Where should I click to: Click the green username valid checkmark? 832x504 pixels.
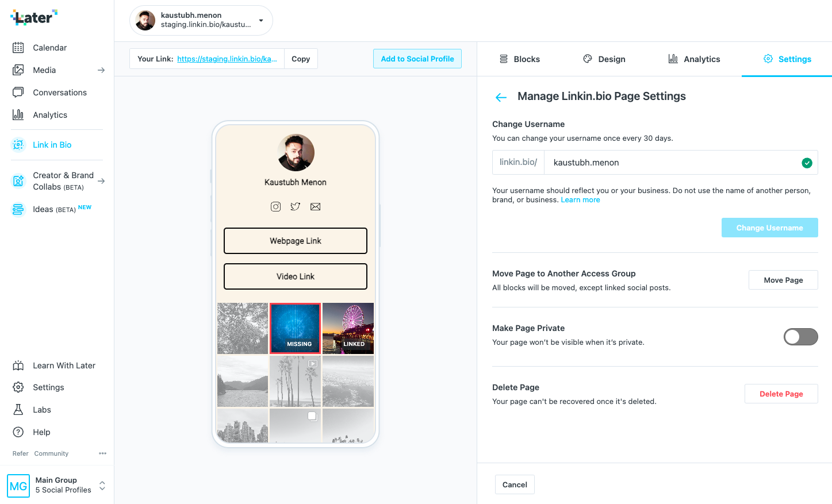click(807, 163)
